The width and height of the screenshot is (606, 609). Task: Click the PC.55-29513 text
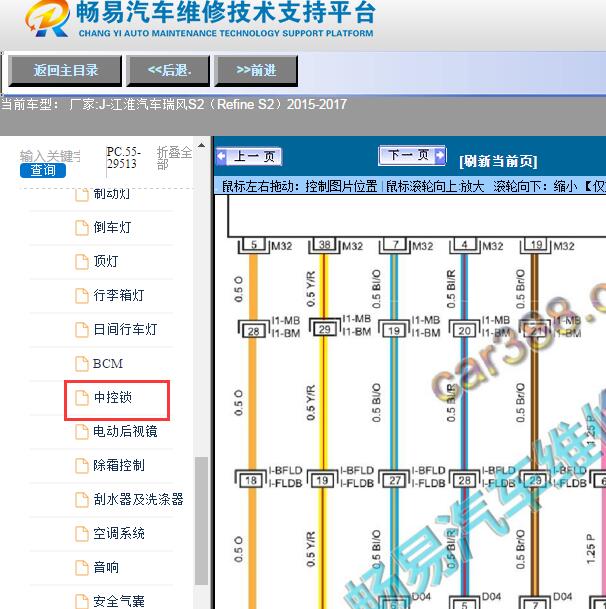124,157
